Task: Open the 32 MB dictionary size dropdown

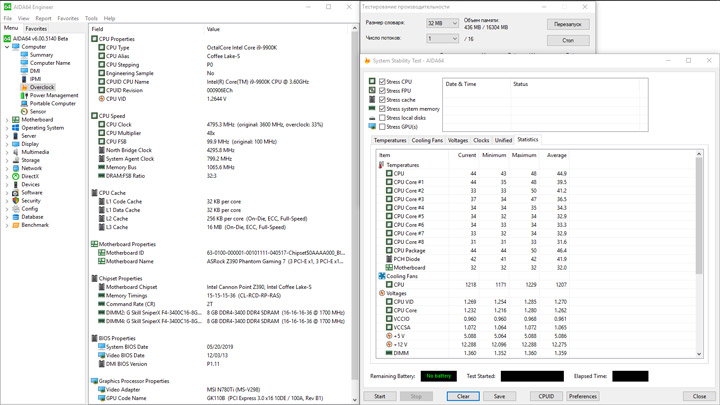Action: coord(442,23)
